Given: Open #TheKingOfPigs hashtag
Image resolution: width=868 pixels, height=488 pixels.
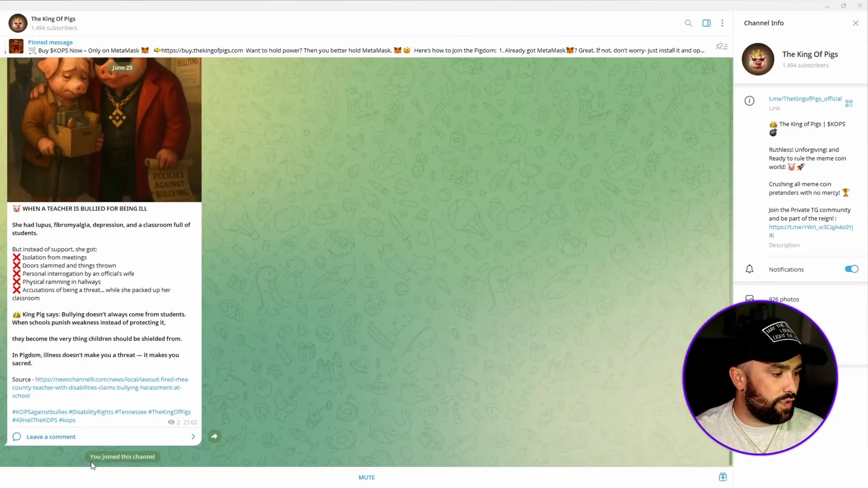Looking at the screenshot, I should (170, 412).
